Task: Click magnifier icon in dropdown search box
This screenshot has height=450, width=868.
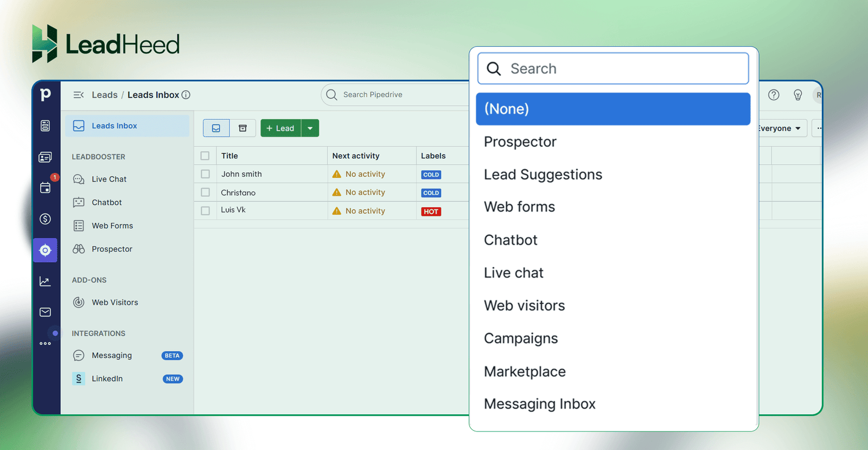Action: [x=494, y=69]
